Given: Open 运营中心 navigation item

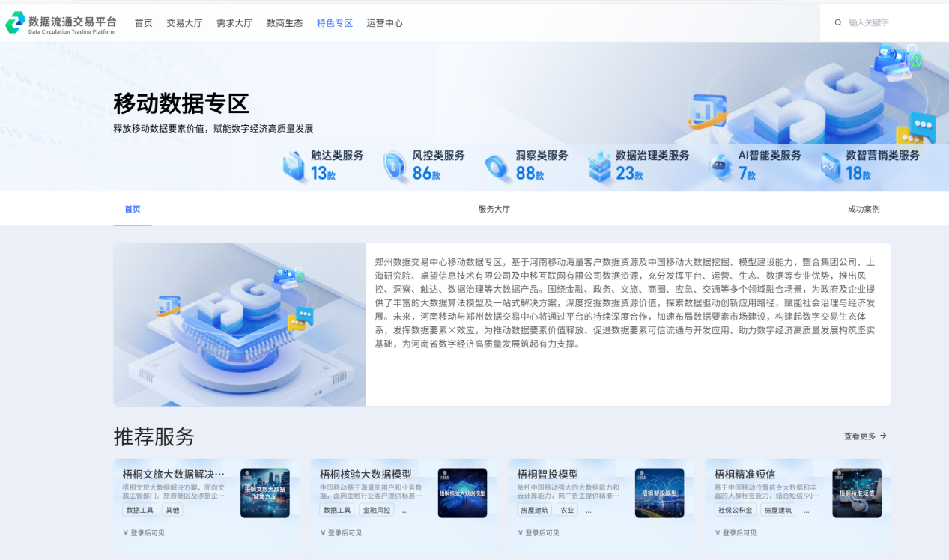Looking at the screenshot, I should click(385, 23).
